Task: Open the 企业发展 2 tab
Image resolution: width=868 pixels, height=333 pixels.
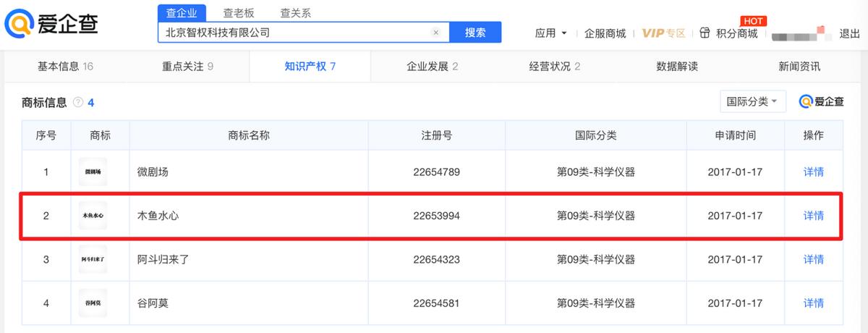Action: click(x=433, y=67)
